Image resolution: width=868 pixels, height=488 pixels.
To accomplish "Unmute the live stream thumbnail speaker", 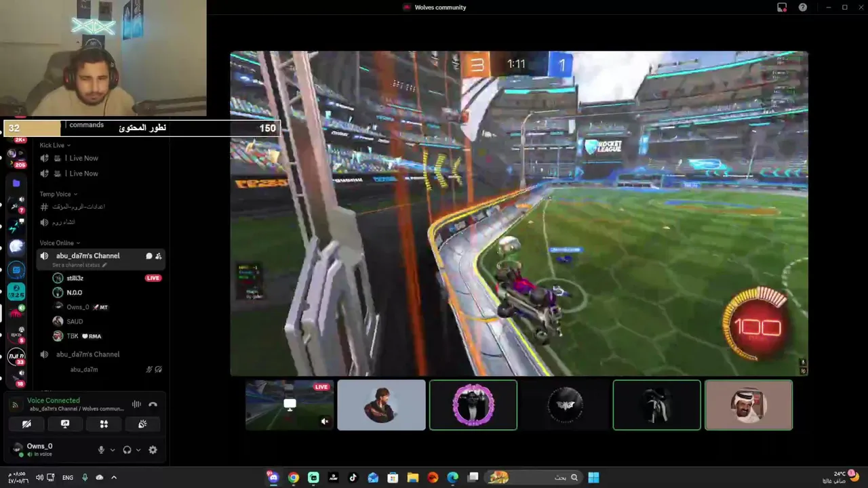I will (325, 422).
